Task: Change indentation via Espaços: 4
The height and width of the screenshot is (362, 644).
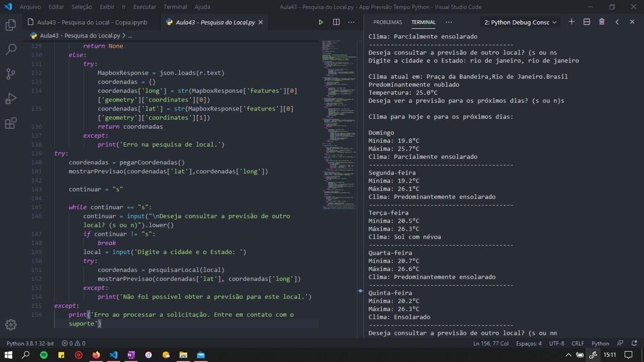Action: [x=529, y=344]
